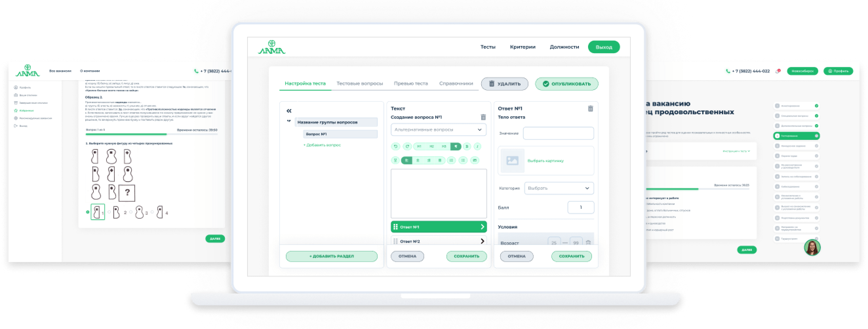Select radio button for answer figure 1
868x329 pixels.
[88, 212]
